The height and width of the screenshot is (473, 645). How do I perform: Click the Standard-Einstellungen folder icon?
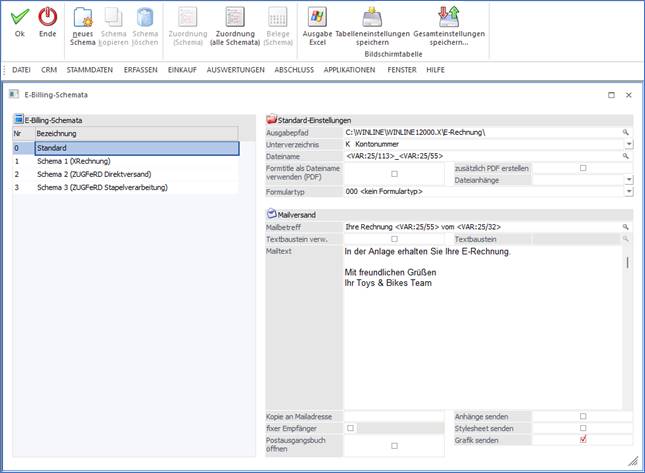pos(271,119)
